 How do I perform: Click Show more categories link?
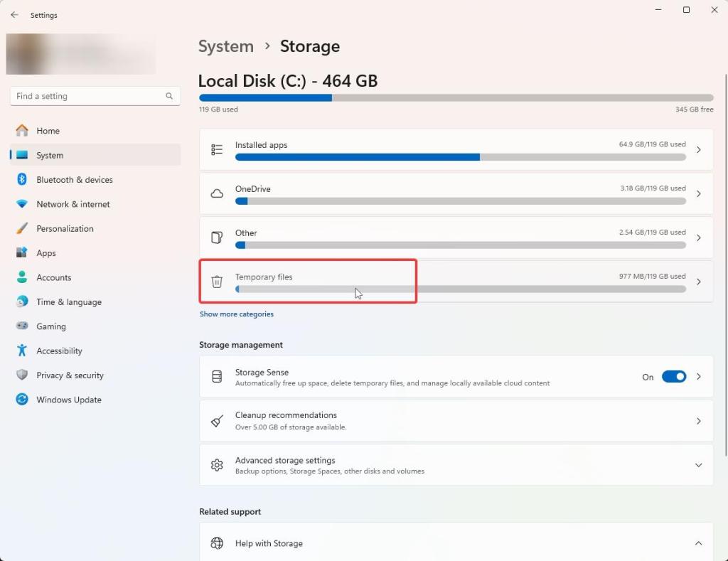click(237, 314)
